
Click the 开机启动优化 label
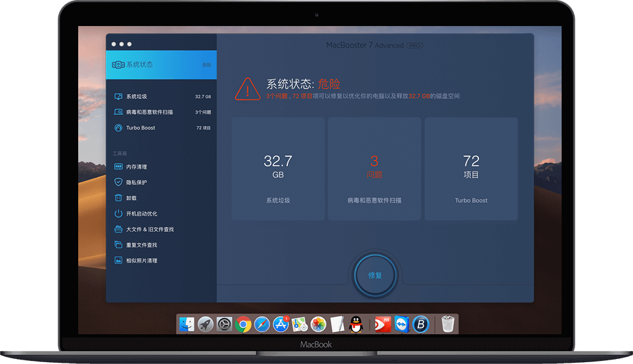(x=141, y=214)
